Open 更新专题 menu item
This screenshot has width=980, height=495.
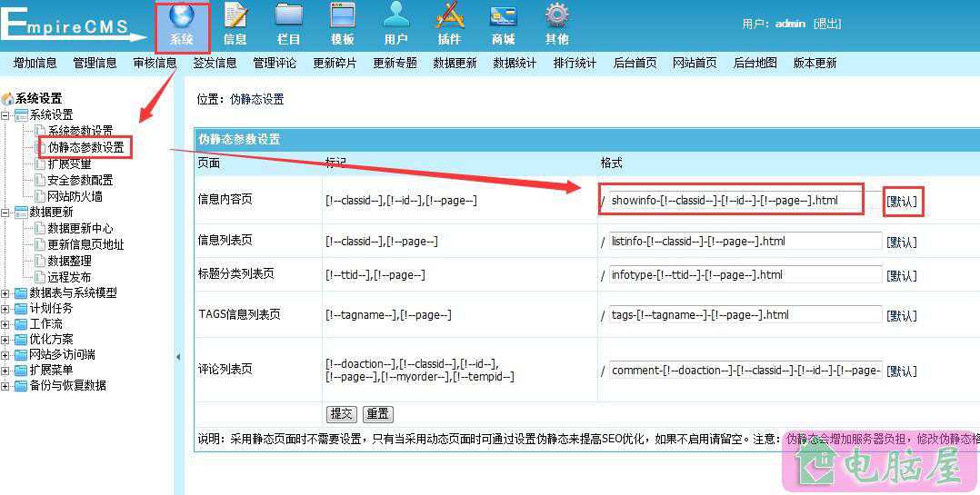(x=395, y=63)
